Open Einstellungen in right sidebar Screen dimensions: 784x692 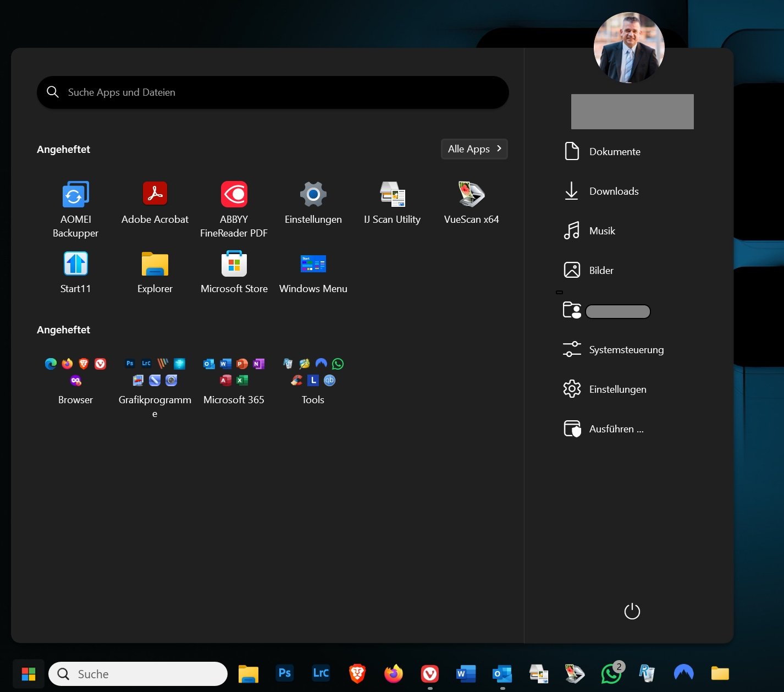(x=605, y=389)
